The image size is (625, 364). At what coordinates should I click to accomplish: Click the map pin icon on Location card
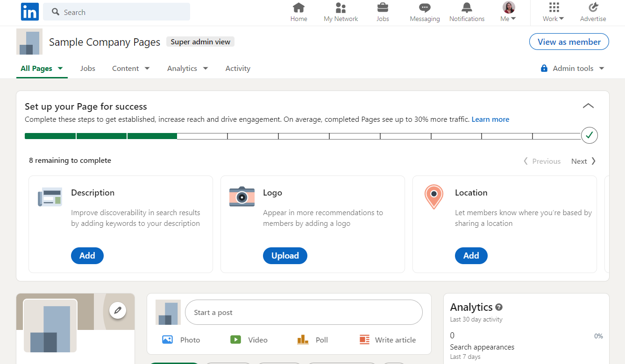(434, 197)
